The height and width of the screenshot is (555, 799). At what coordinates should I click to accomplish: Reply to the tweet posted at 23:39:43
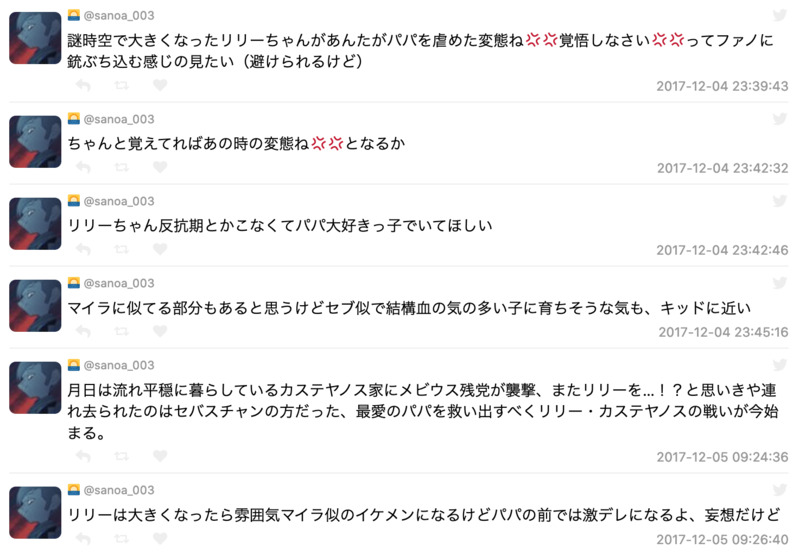click(x=84, y=86)
